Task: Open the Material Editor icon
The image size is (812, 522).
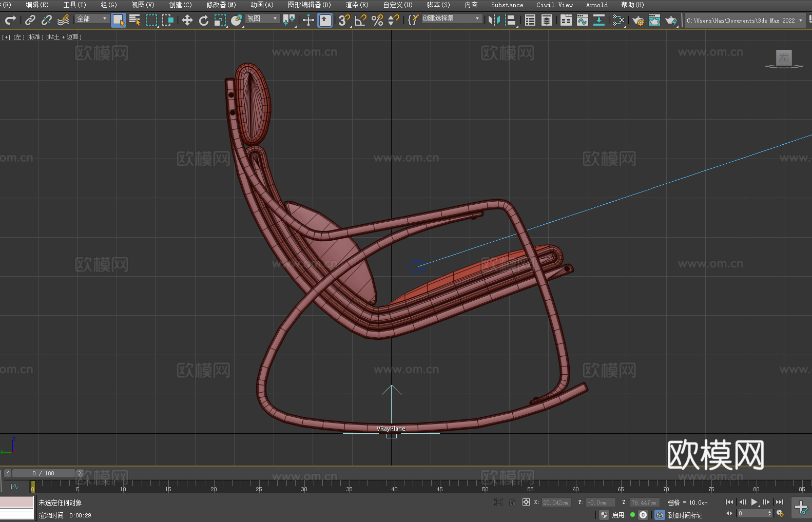Action: pyautogui.click(x=618, y=20)
